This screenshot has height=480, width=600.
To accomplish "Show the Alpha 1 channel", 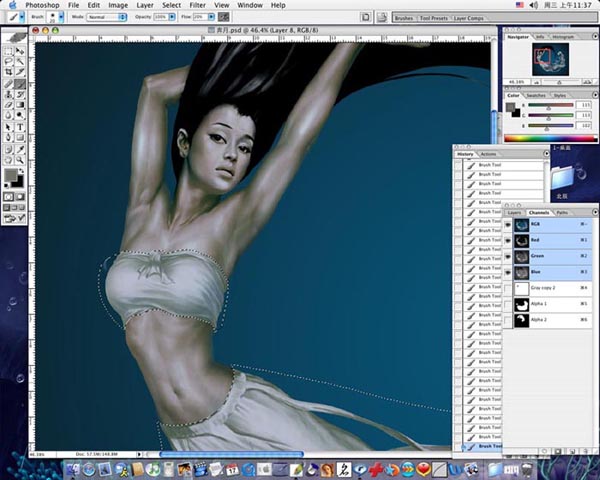I will [x=509, y=304].
